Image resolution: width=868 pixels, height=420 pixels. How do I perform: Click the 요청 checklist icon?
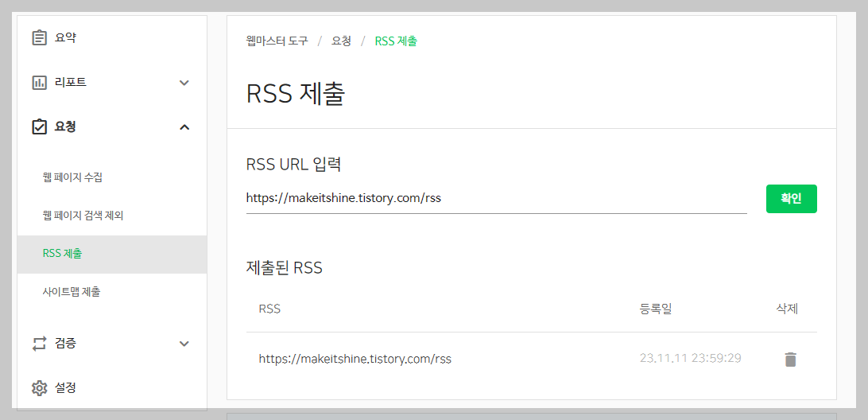click(39, 127)
